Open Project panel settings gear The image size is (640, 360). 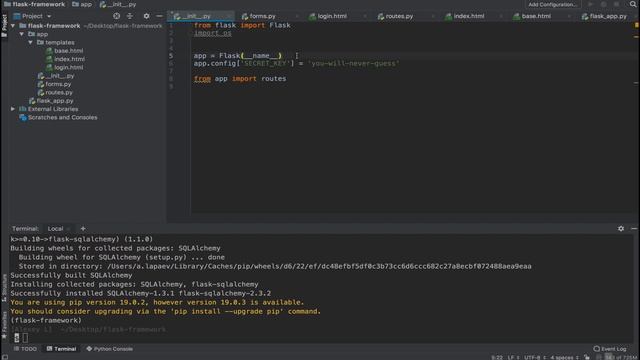pos(146,16)
